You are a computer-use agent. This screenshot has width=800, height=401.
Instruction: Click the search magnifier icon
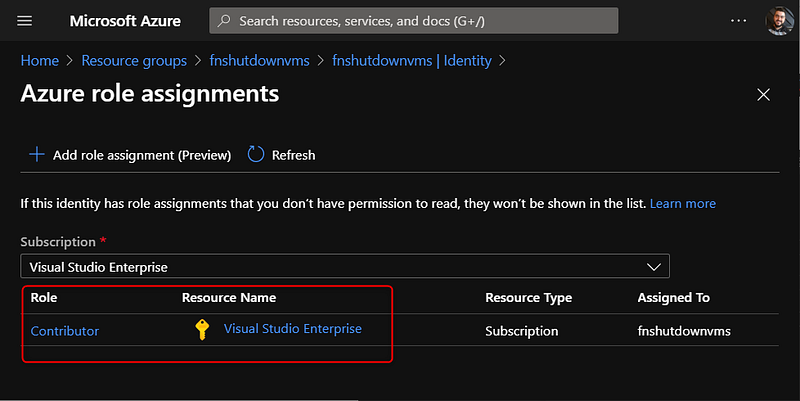(225, 21)
